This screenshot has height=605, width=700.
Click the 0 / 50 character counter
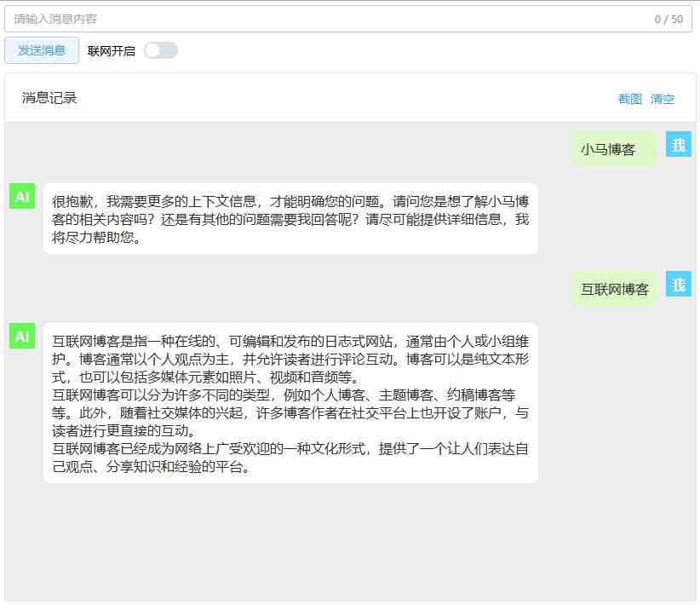pos(668,20)
